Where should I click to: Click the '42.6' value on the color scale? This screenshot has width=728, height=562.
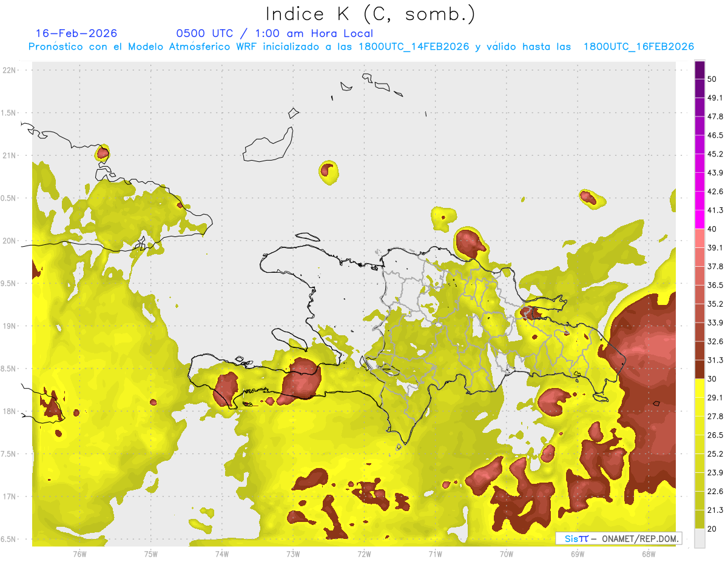(x=715, y=192)
